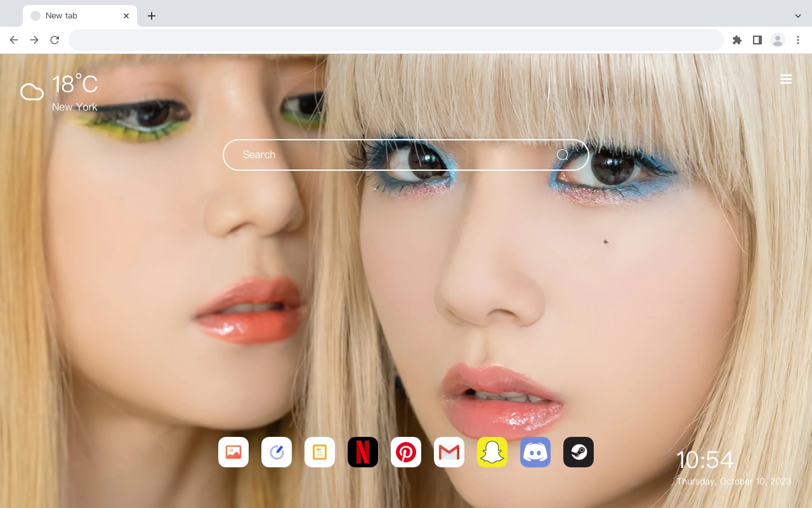Launch the Pinterest shortcut
812x508 pixels.
[x=406, y=452]
